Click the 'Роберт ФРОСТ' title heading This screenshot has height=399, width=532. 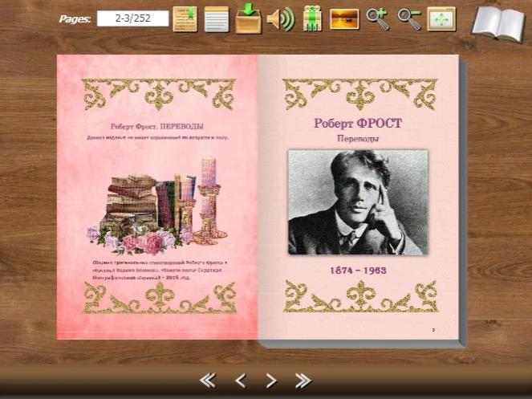pyautogui.click(x=357, y=123)
